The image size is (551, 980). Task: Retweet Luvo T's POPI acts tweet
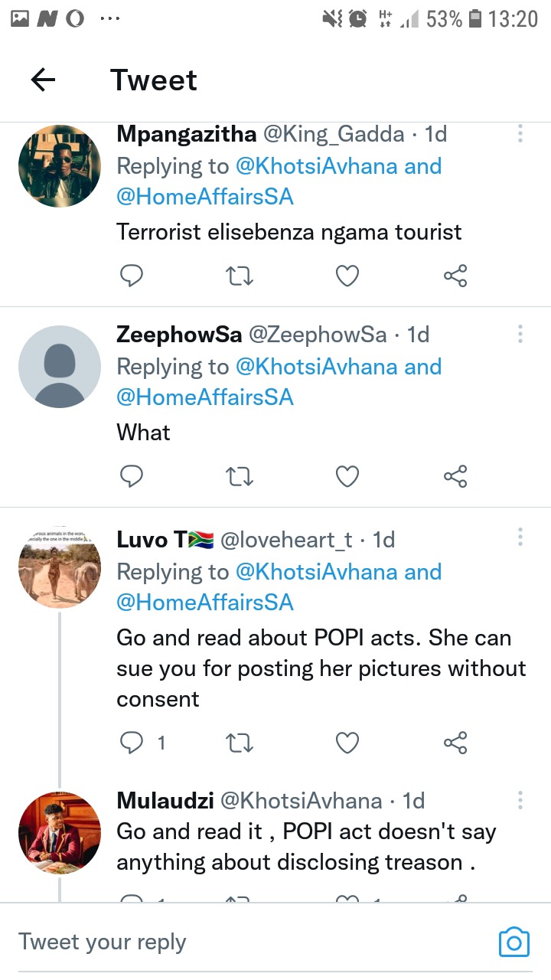240,742
